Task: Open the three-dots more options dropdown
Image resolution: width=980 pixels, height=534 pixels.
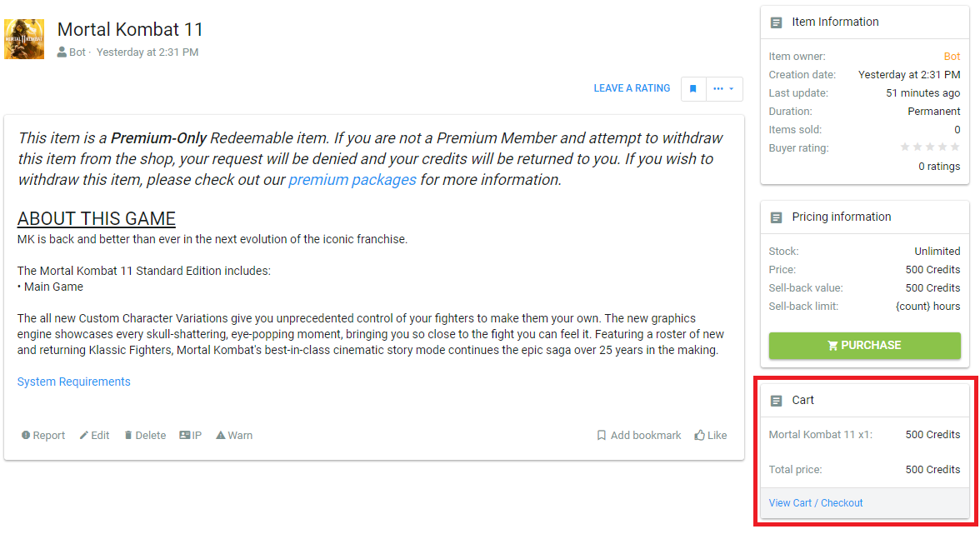Action: tap(723, 88)
